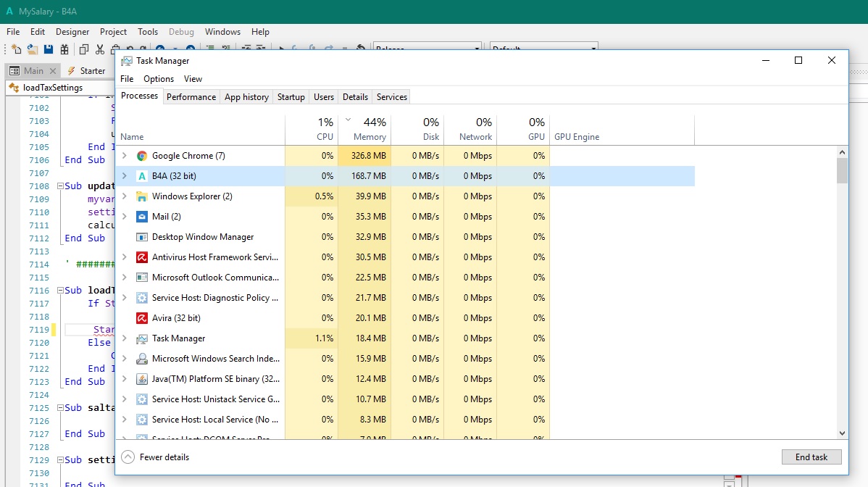The image size is (868, 487).
Task: Click the Avira (32 bit) process icon
Action: [x=142, y=318]
